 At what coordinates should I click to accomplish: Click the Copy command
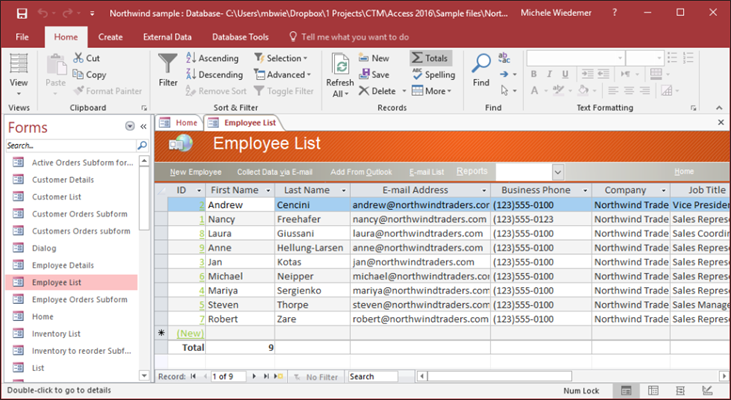[90, 75]
